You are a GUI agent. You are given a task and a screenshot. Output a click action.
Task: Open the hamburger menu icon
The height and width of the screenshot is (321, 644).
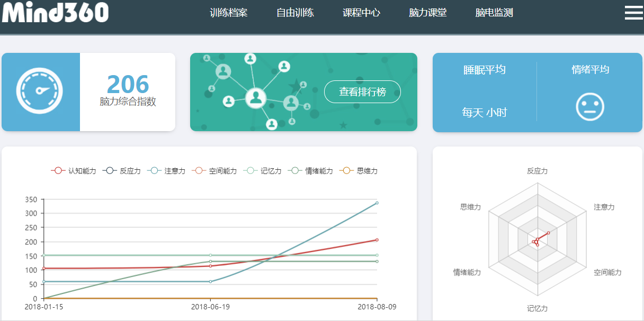[633, 13]
